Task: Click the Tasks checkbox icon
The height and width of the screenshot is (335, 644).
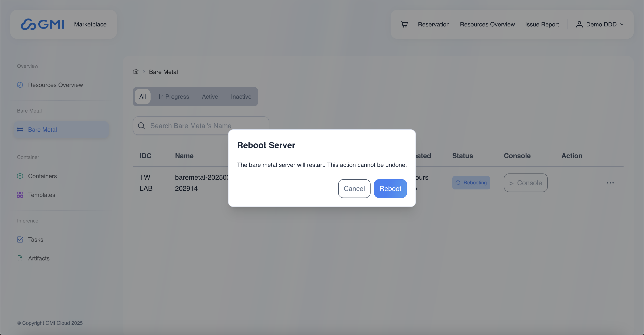Action: (20, 240)
